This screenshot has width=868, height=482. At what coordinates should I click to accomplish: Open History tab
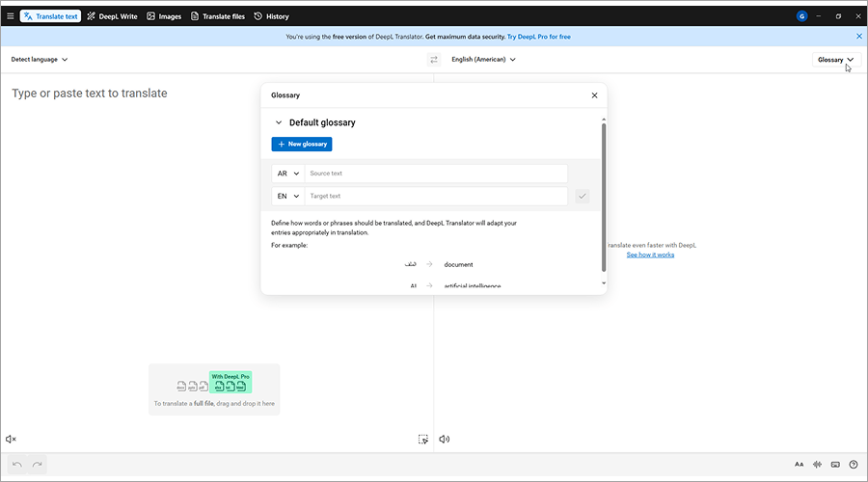271,16
